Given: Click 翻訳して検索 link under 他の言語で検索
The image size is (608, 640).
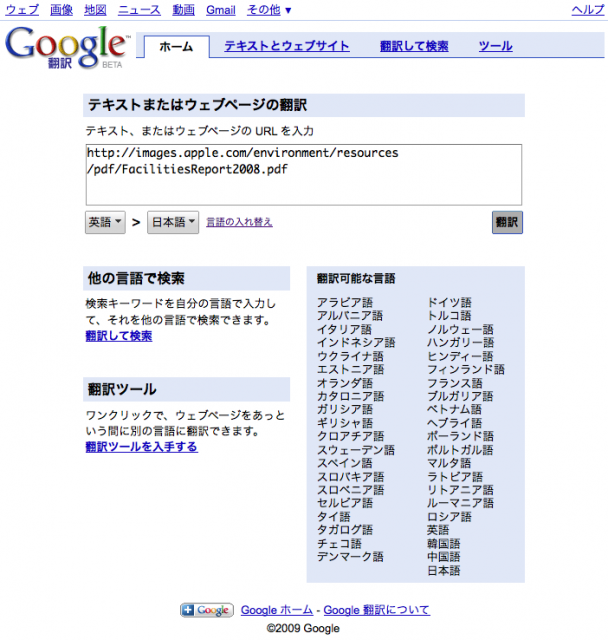Looking at the screenshot, I should pyautogui.click(x=119, y=336).
